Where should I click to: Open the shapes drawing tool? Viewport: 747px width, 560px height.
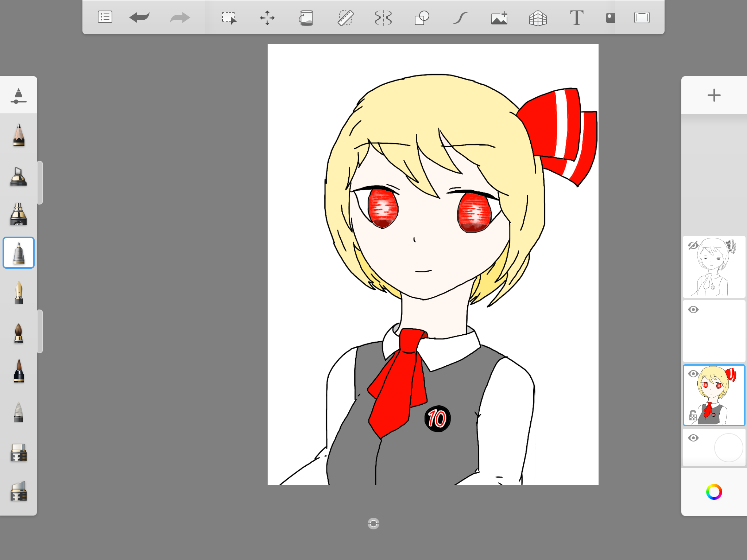(422, 17)
